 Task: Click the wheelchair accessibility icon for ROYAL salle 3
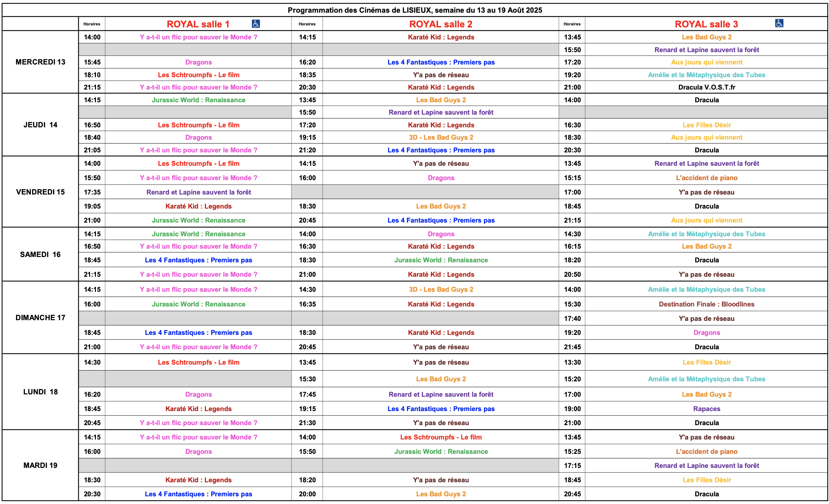tap(779, 23)
